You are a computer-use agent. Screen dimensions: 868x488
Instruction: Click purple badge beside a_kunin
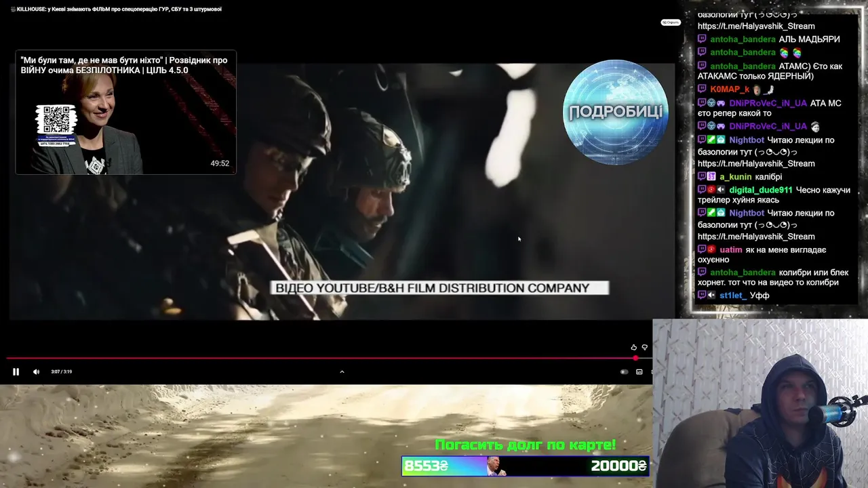click(711, 177)
